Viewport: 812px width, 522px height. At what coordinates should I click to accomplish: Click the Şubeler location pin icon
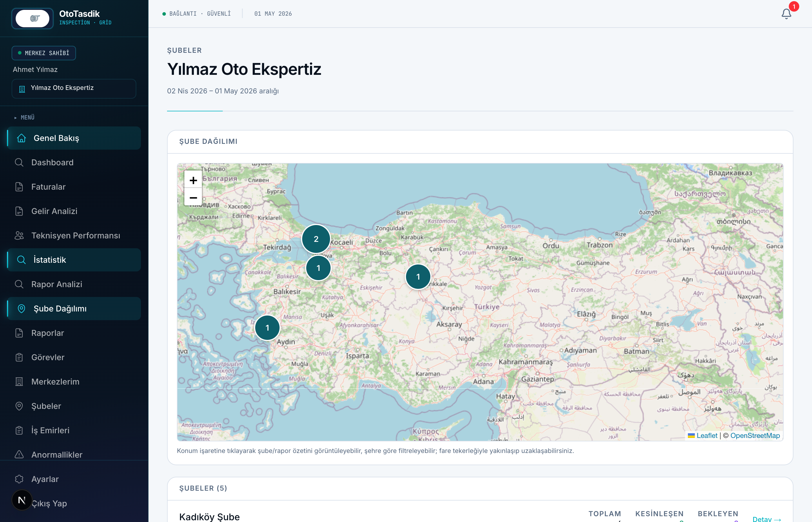pyautogui.click(x=19, y=406)
